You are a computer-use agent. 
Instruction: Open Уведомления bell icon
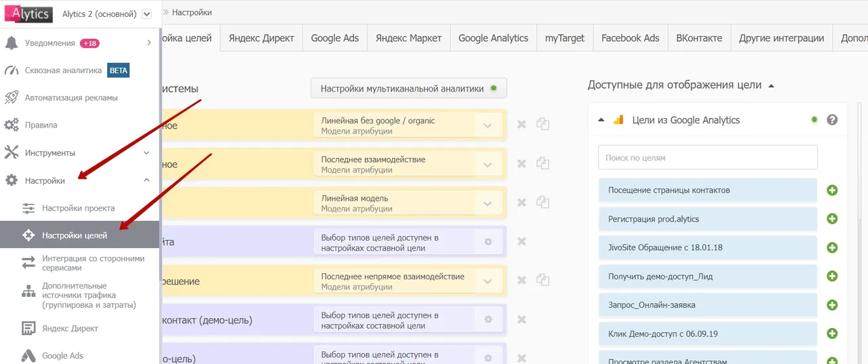(11, 43)
